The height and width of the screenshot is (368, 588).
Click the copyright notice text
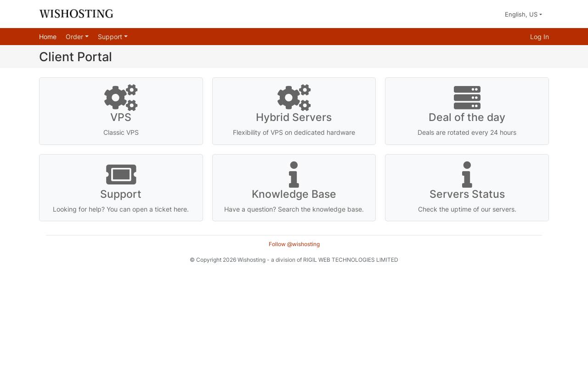[x=294, y=260]
